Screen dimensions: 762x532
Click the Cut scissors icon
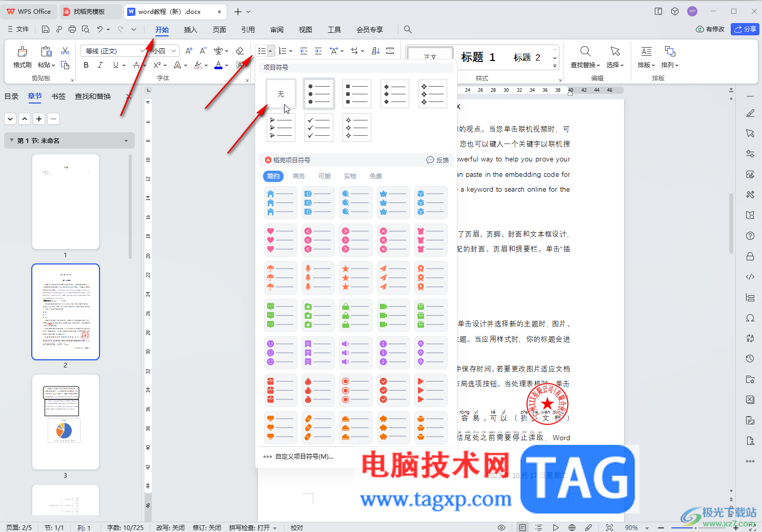tap(65, 51)
